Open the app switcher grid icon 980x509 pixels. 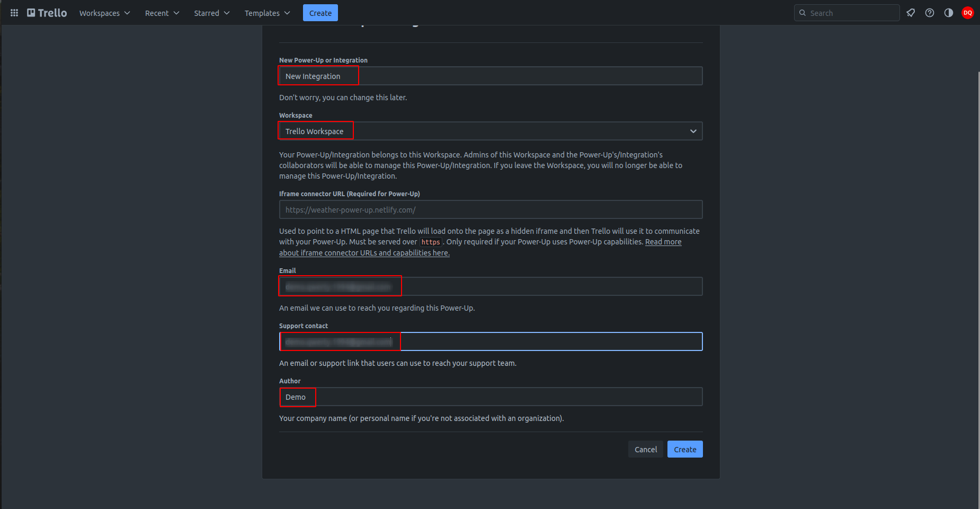point(14,13)
